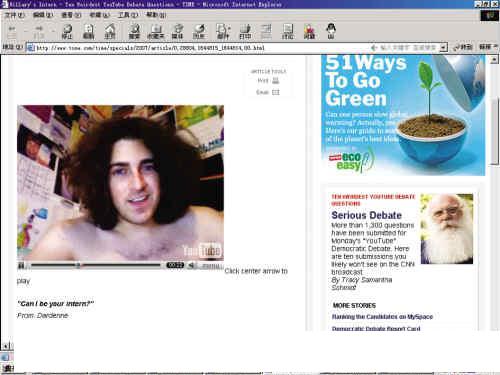Open the History toolbar icon
This screenshot has width=500, height=375.
coord(199,32)
